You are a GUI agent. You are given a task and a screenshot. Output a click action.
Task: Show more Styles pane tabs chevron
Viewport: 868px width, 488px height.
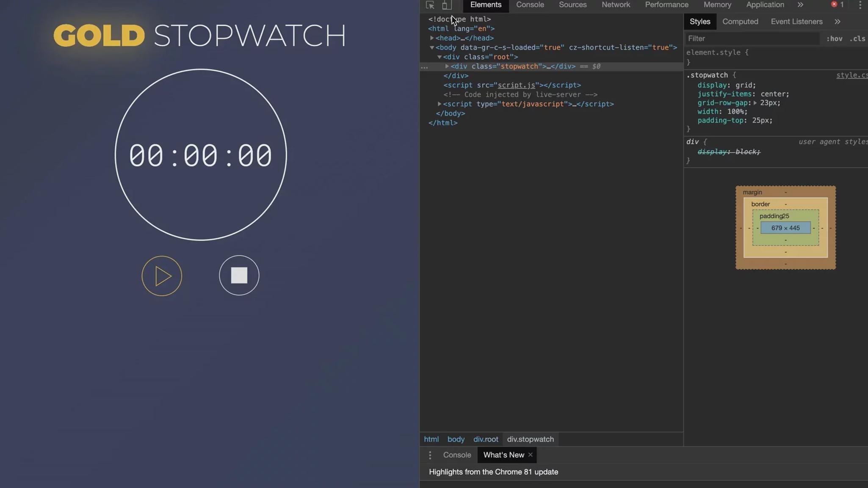(837, 22)
